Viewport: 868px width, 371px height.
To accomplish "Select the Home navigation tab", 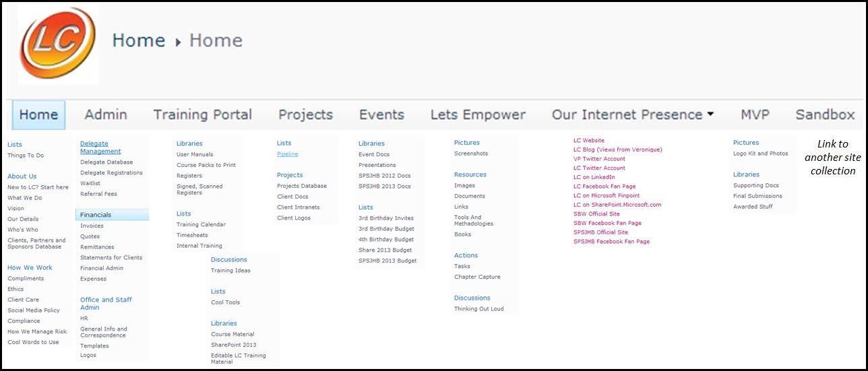I will pyautogui.click(x=38, y=115).
